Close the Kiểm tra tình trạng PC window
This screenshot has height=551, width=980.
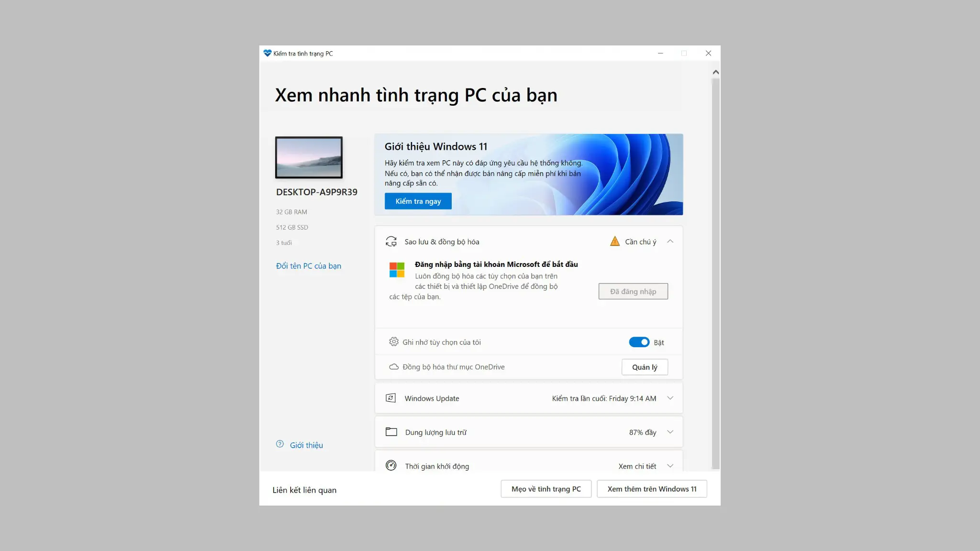coord(708,53)
